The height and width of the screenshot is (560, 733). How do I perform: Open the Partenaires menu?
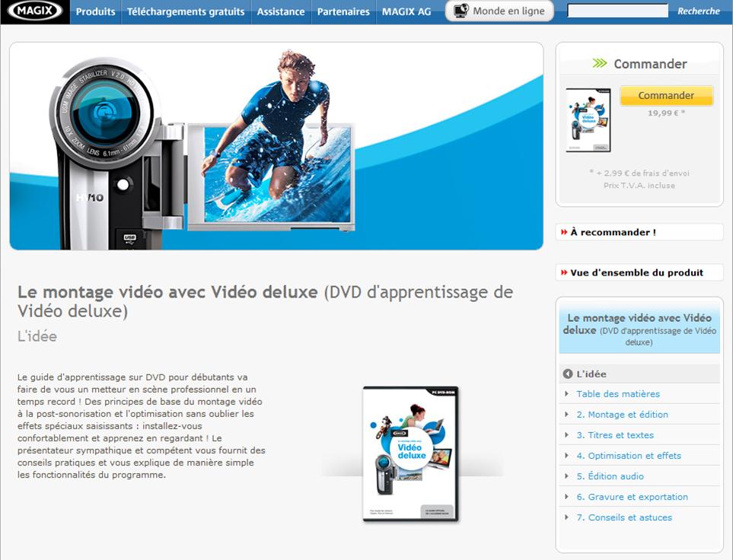click(343, 11)
